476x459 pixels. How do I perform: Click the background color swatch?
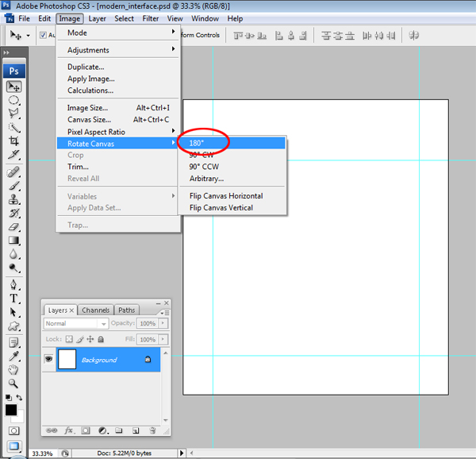pyautogui.click(x=19, y=418)
